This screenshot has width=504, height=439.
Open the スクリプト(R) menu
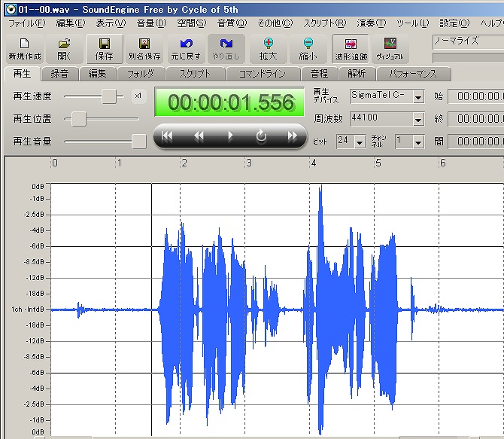point(325,23)
